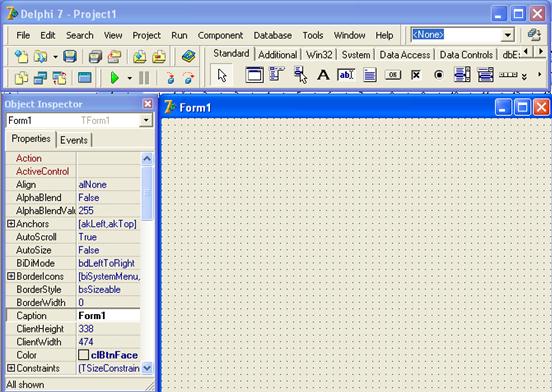This screenshot has height=392, width=552.
Task: Open the Component menu
Action: [x=220, y=35]
